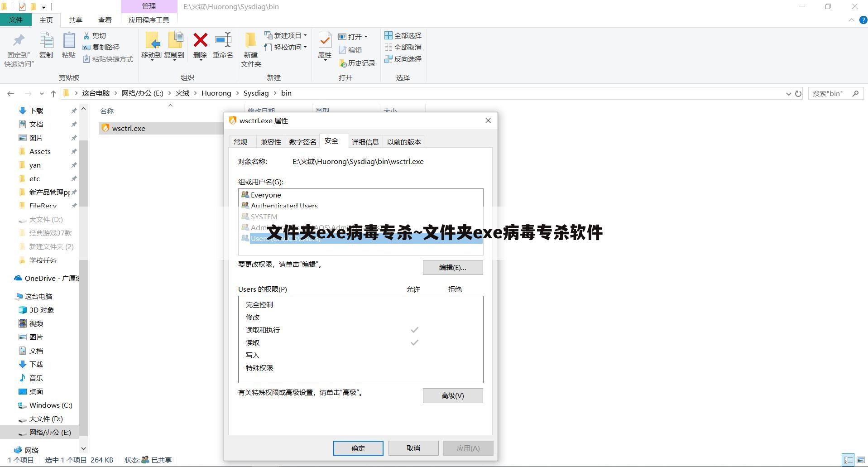Click the Properties (属性) checkmark icon
Image resolution: width=868 pixels, height=467 pixels.
(325, 40)
